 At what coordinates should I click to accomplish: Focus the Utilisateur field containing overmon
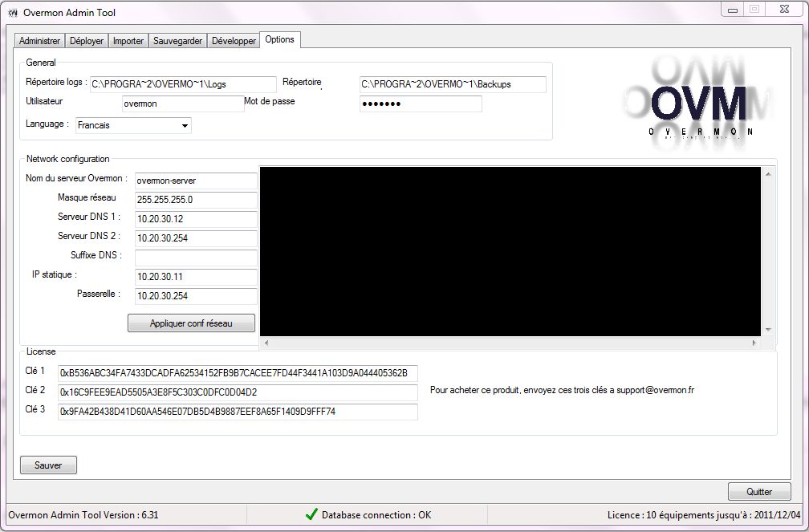183,104
